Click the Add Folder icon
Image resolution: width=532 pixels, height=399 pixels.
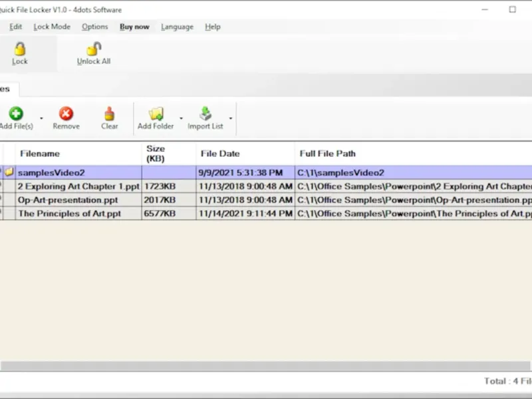coord(156,114)
